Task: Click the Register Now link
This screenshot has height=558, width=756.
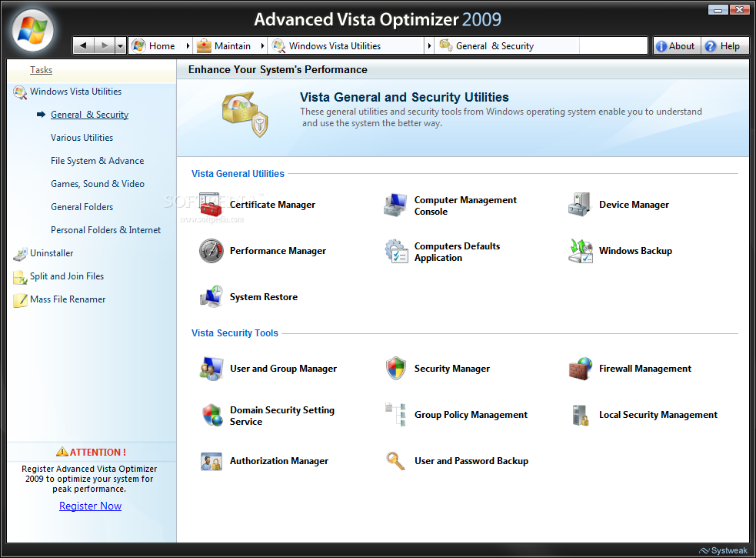Action: 90,506
